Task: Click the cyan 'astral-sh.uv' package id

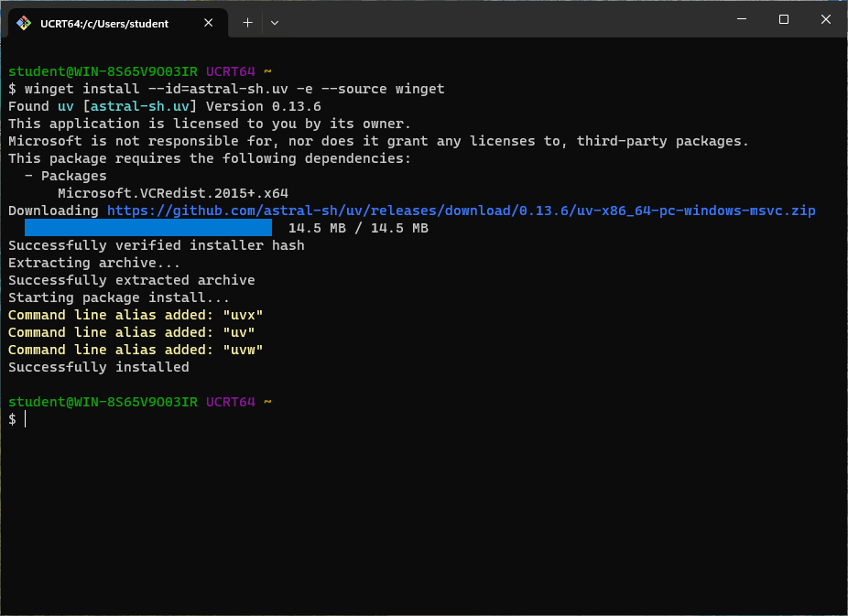Action: 140,106
